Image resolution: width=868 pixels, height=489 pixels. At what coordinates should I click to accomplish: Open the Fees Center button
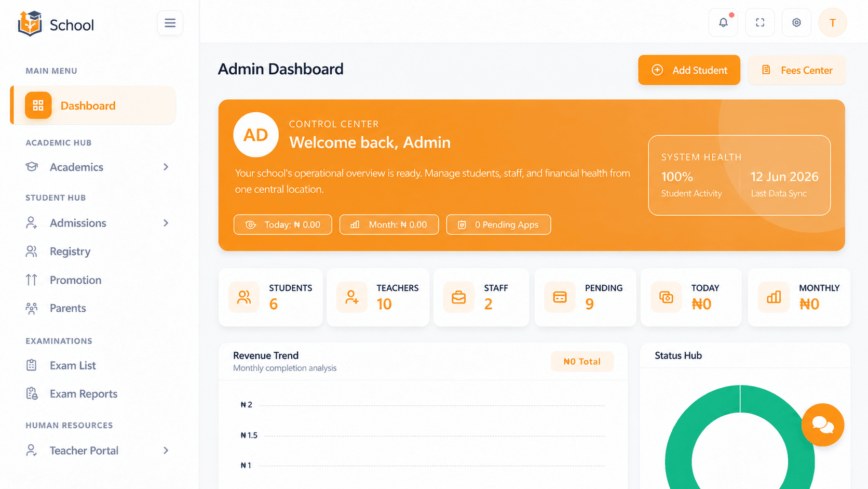point(797,70)
